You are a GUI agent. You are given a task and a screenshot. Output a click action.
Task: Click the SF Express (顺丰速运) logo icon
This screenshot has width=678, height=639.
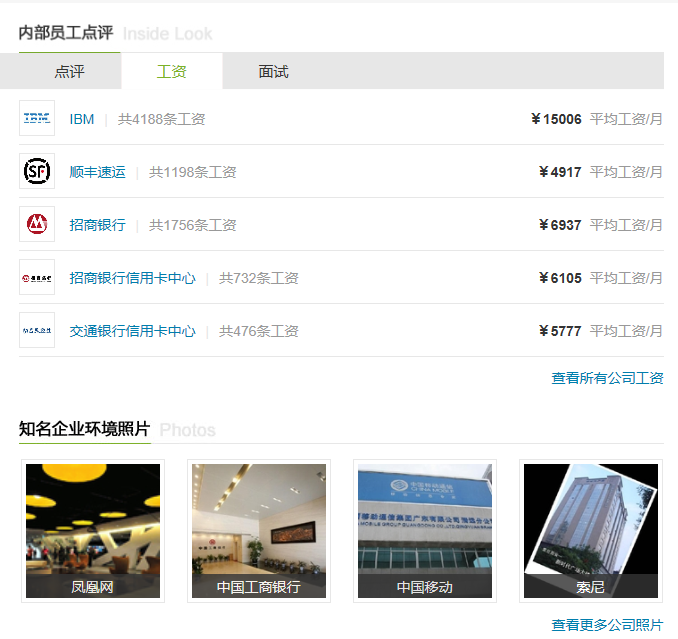(x=37, y=171)
